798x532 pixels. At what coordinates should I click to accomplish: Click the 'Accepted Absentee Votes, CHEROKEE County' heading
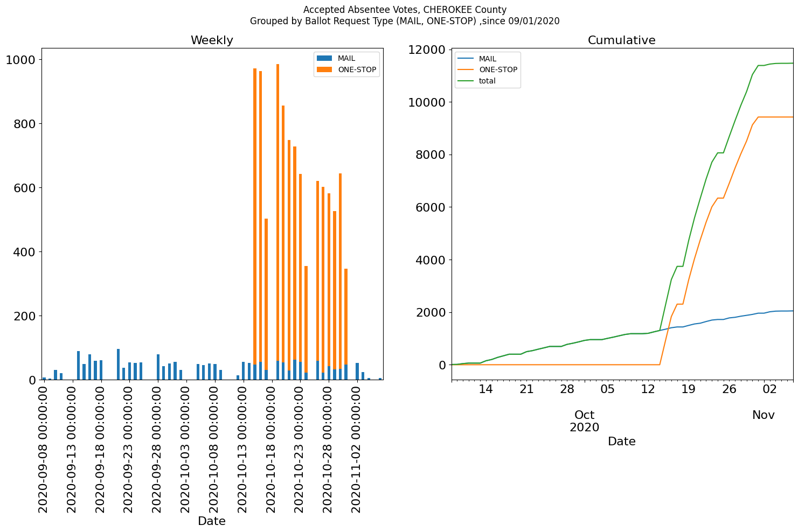point(405,10)
